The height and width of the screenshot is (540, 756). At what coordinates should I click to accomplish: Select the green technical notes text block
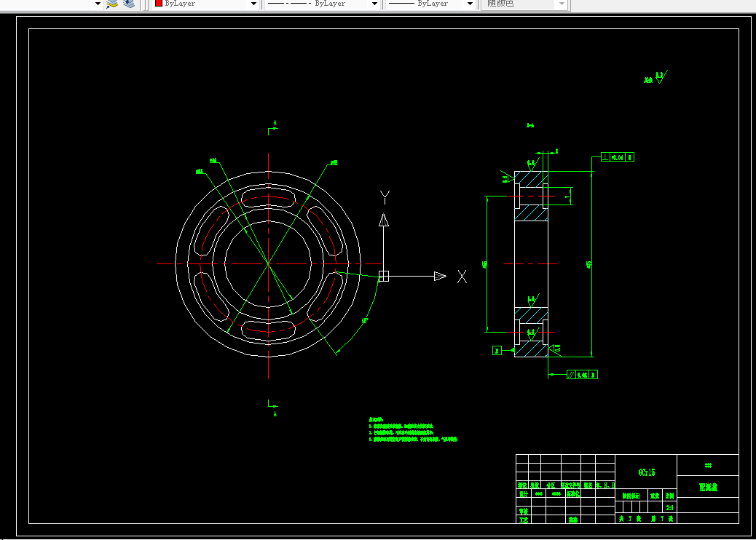[414, 429]
